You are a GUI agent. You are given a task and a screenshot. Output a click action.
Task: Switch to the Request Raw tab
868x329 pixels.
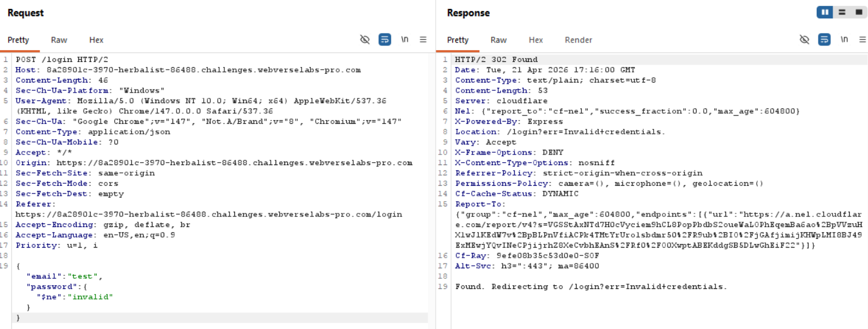(59, 40)
